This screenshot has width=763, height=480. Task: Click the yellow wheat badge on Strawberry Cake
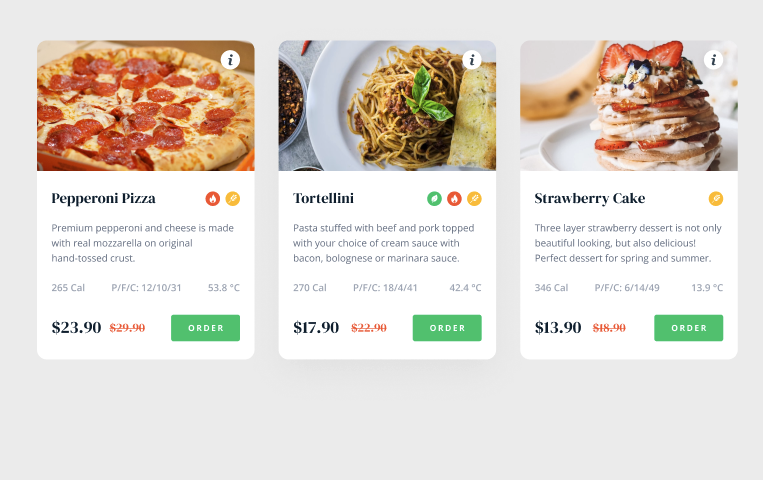click(716, 198)
